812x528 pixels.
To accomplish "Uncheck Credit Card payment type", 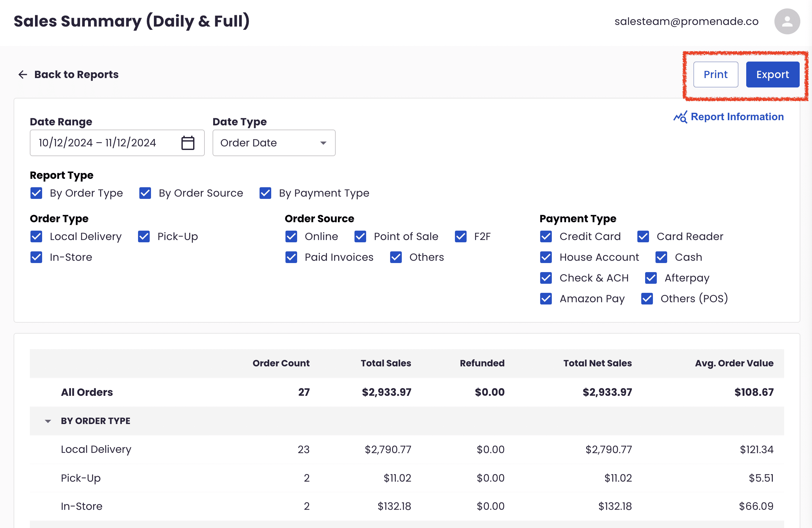I will click(546, 236).
